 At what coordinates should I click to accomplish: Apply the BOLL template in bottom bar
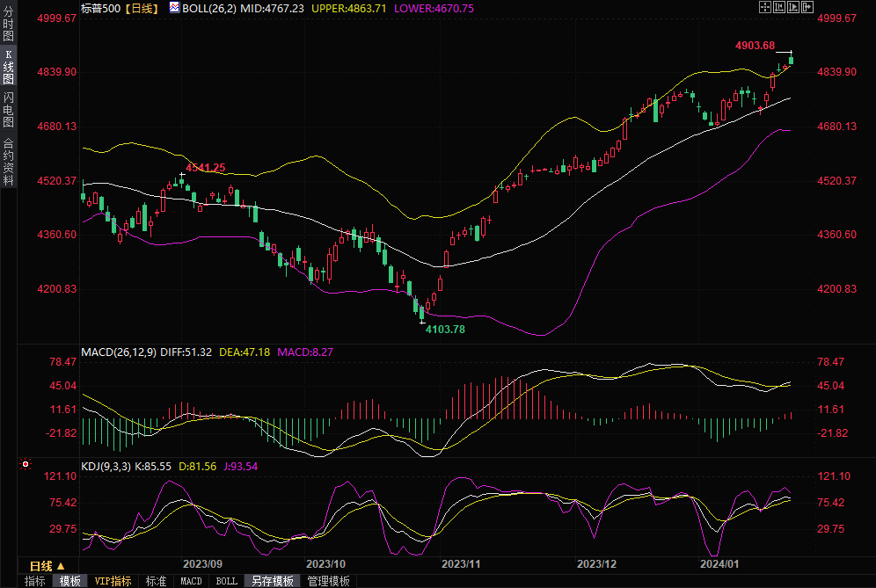click(226, 581)
